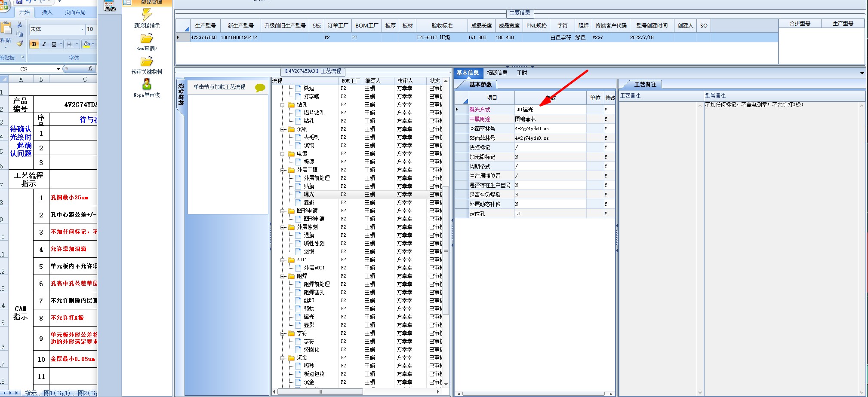
Task: Click the 外层干膜 folder icon
Action: click(291, 170)
